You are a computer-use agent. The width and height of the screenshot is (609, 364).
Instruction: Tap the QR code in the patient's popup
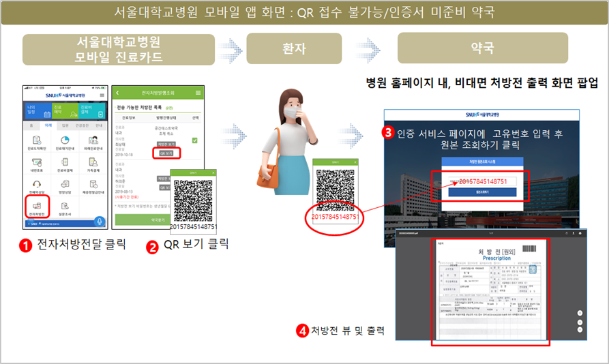(335, 189)
